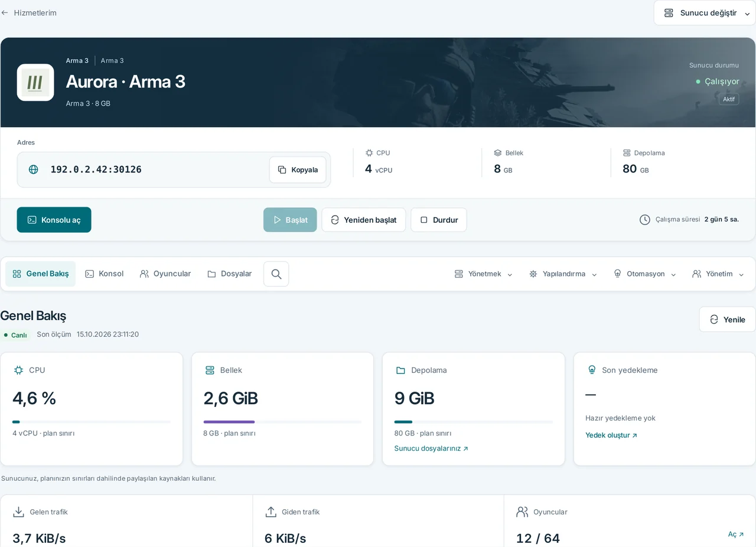Click the server address 192.0.2.42:30126
Image resolution: width=756 pixels, height=547 pixels.
(96, 170)
